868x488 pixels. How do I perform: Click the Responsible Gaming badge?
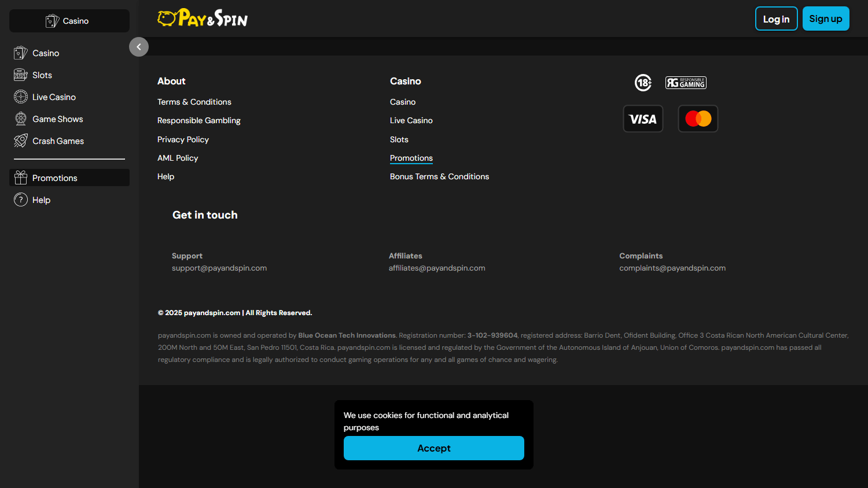(686, 83)
